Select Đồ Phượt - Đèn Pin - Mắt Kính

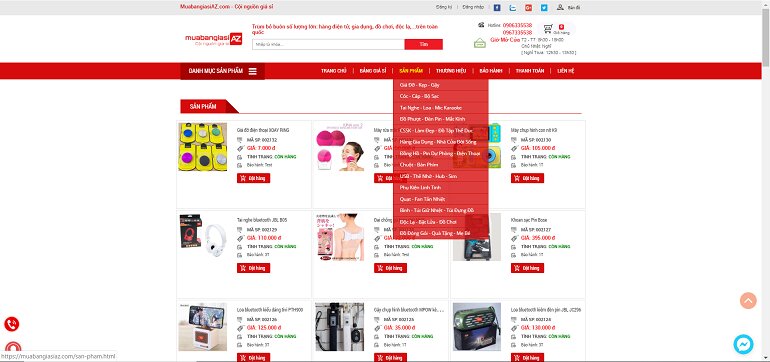(x=440, y=119)
